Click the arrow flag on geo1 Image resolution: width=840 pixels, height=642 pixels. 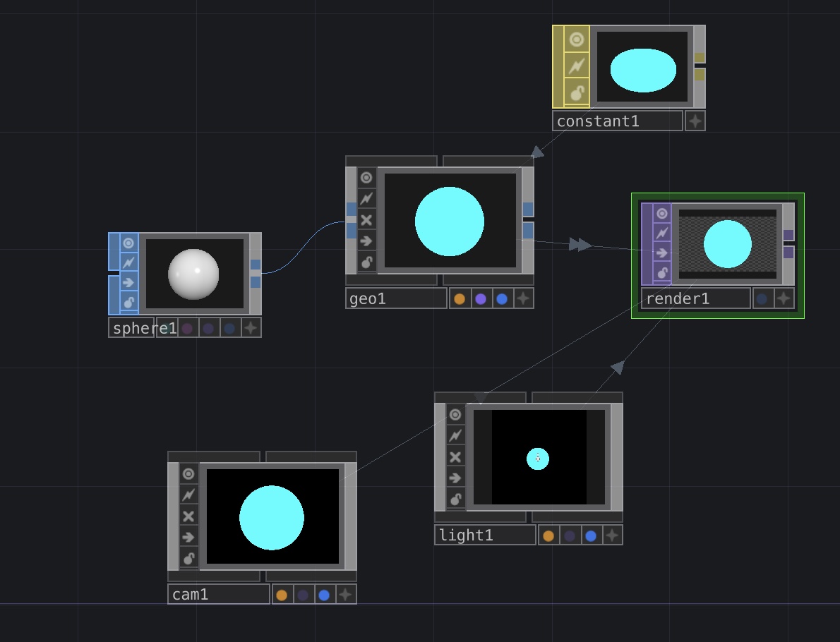pos(366,241)
